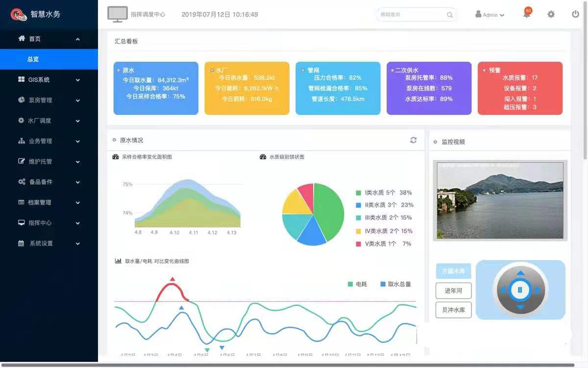The image size is (588, 368).
Task: Pan camera up with the up arrow
Action: pyautogui.click(x=521, y=273)
